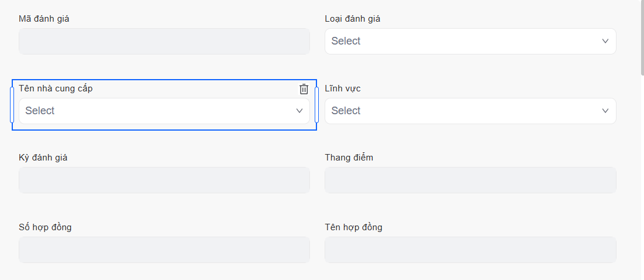Click the chevron arrow in Loại đánh giá

point(605,41)
